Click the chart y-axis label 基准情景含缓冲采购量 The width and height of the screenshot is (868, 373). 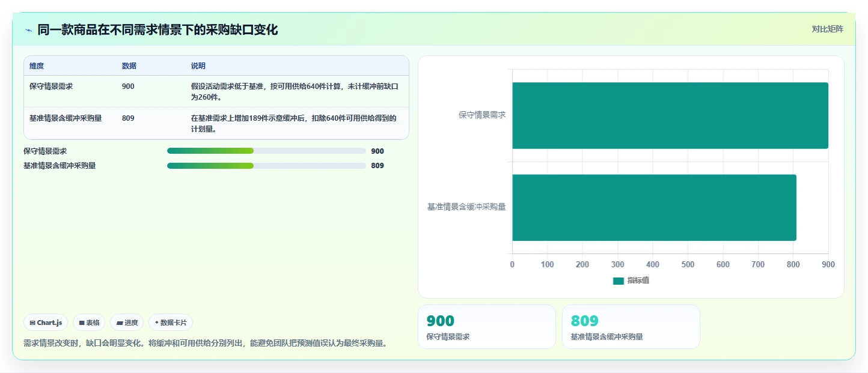466,207
